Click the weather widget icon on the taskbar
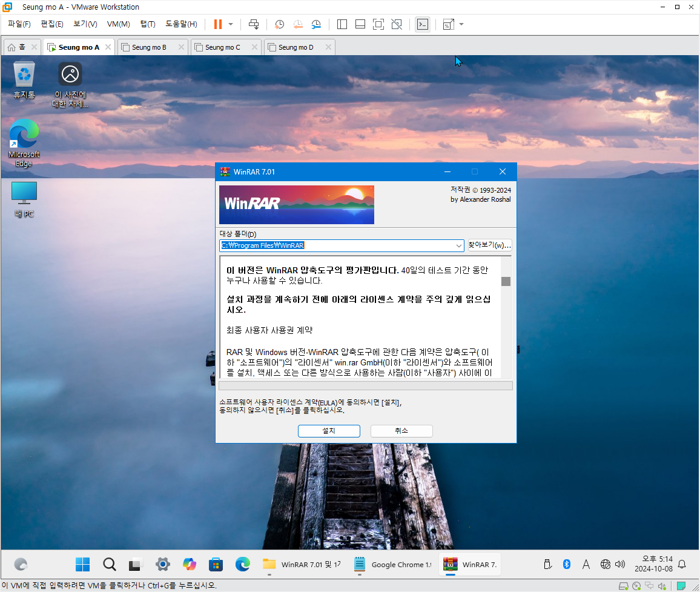 click(x=21, y=564)
